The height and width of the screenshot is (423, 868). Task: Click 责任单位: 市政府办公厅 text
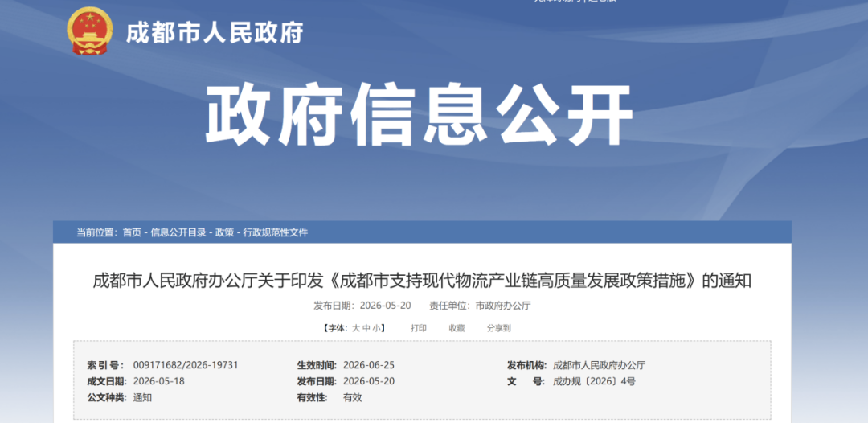coord(480,306)
